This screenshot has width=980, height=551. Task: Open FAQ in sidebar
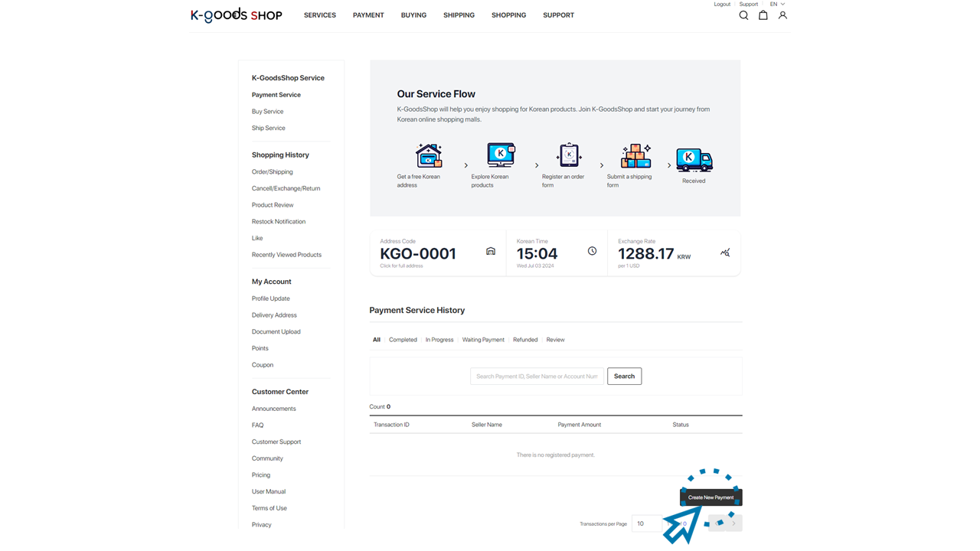click(258, 425)
